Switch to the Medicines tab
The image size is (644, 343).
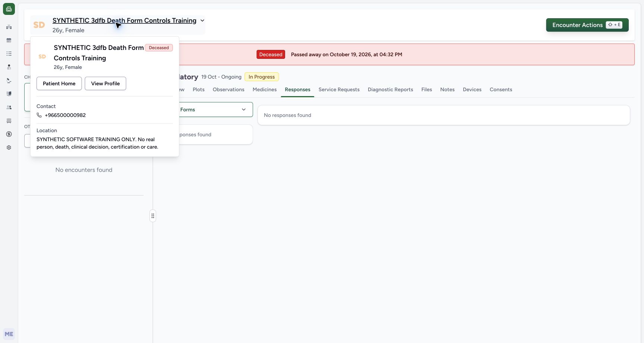click(265, 89)
